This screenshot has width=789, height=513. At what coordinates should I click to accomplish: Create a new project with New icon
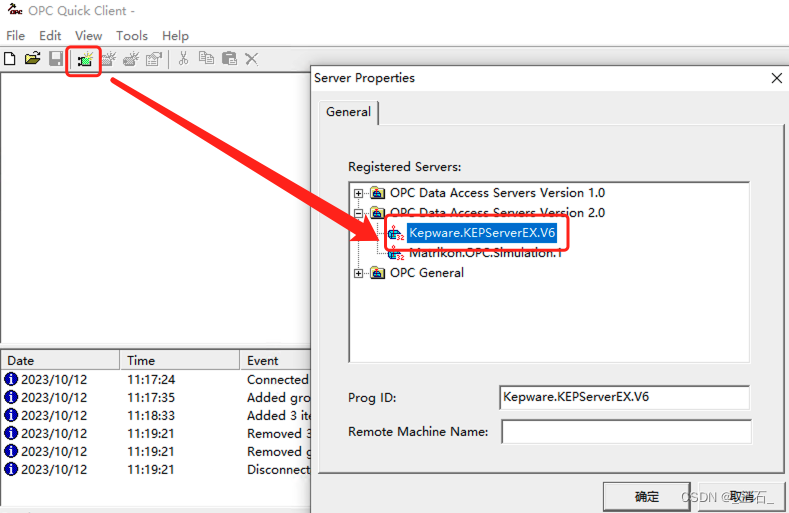10,59
